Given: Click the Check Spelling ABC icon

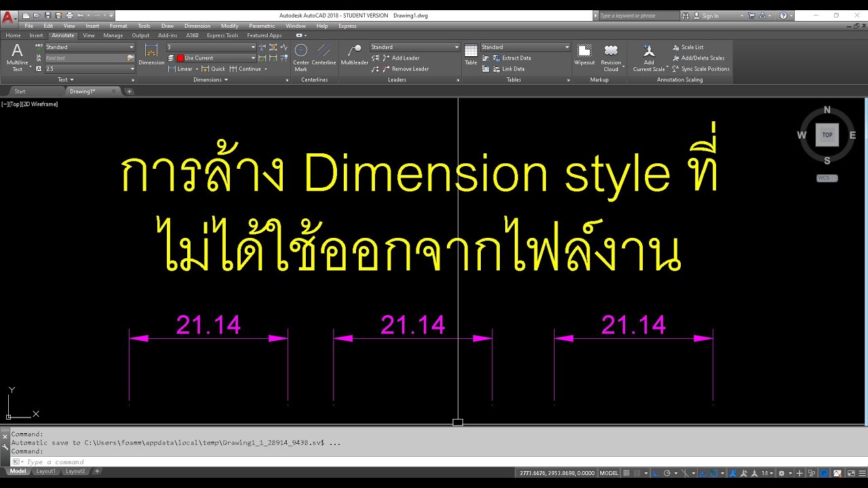Looking at the screenshot, I should point(39,47).
